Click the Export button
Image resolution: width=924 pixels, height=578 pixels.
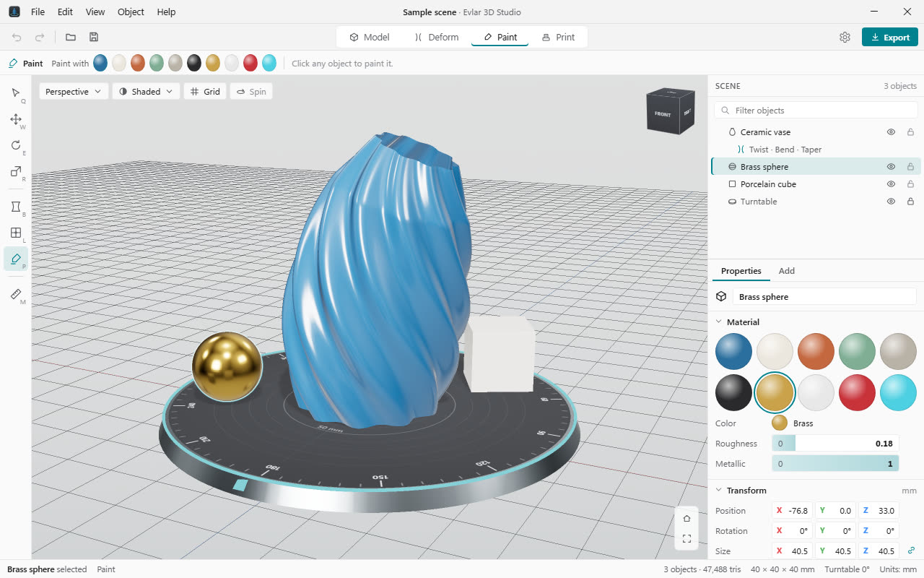click(x=890, y=37)
